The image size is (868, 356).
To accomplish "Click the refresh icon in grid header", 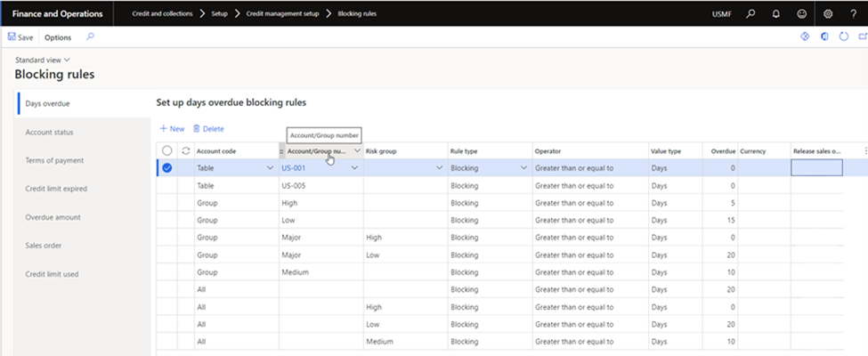I will (x=186, y=151).
